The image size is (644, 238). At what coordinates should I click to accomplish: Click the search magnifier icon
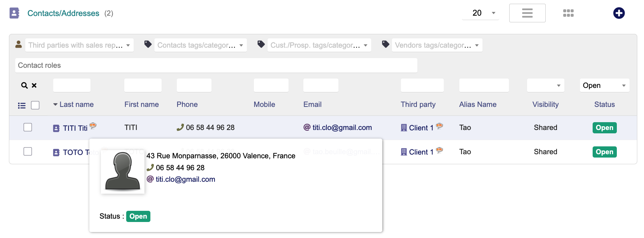[25, 85]
